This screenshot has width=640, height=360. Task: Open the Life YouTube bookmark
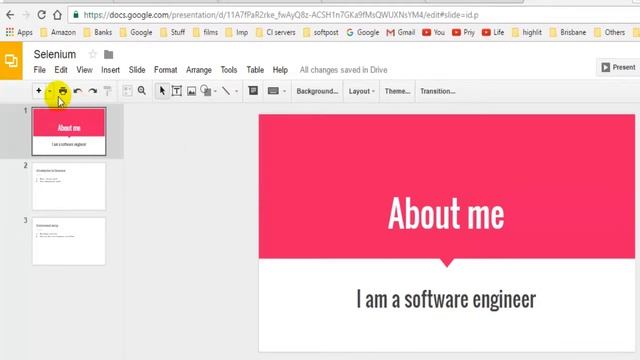click(493, 32)
